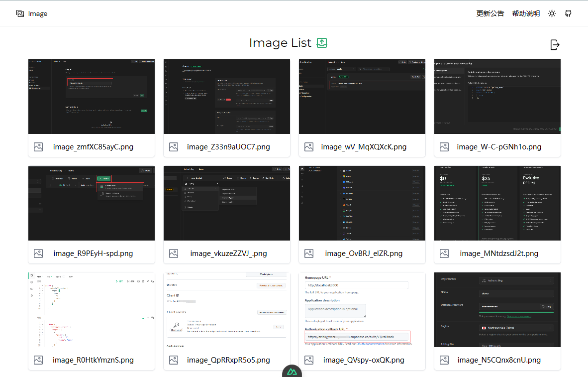Click the picture icon beside image_OvBRJ_elZR.png

coord(309,253)
